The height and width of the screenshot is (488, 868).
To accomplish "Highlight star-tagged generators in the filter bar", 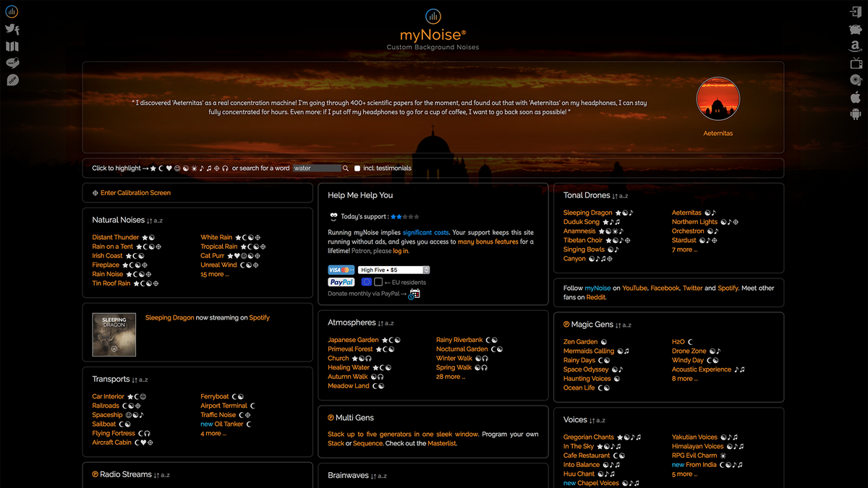I will pyautogui.click(x=153, y=168).
